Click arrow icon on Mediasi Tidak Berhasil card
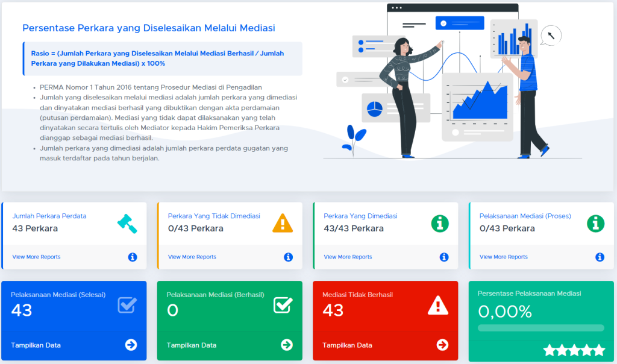The height and width of the screenshot is (364, 617). click(x=442, y=345)
